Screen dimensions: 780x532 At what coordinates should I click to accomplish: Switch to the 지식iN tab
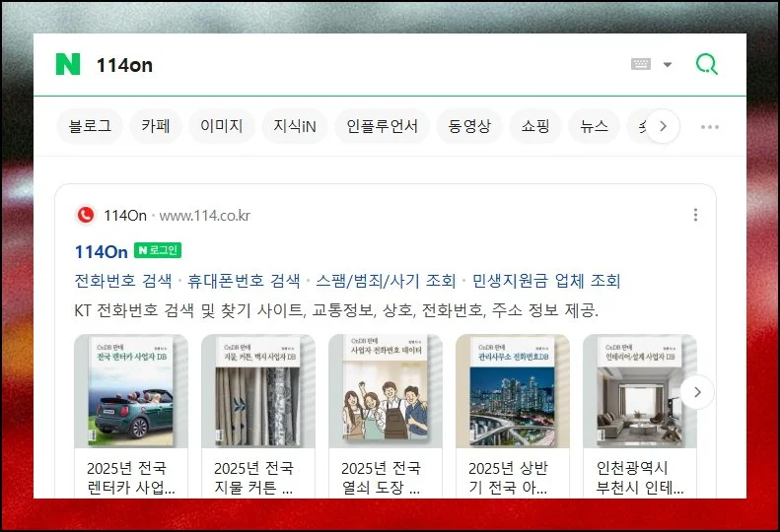tap(295, 126)
